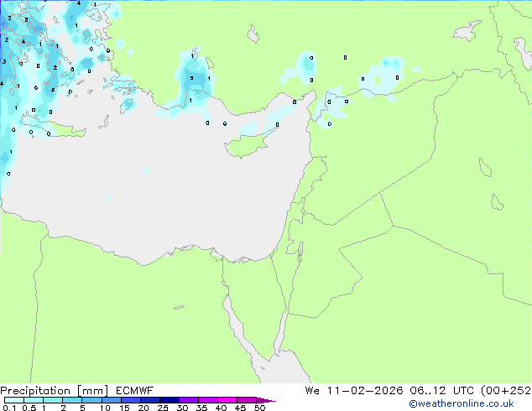Click the above-50 arrow tip of legend
Screen dimensions: 532x411
266,400
